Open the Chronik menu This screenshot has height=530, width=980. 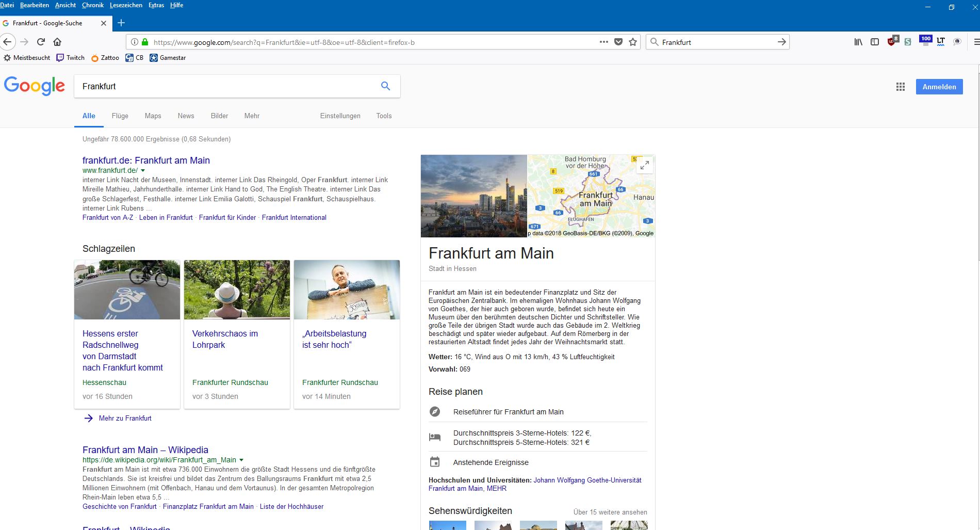coord(93,5)
